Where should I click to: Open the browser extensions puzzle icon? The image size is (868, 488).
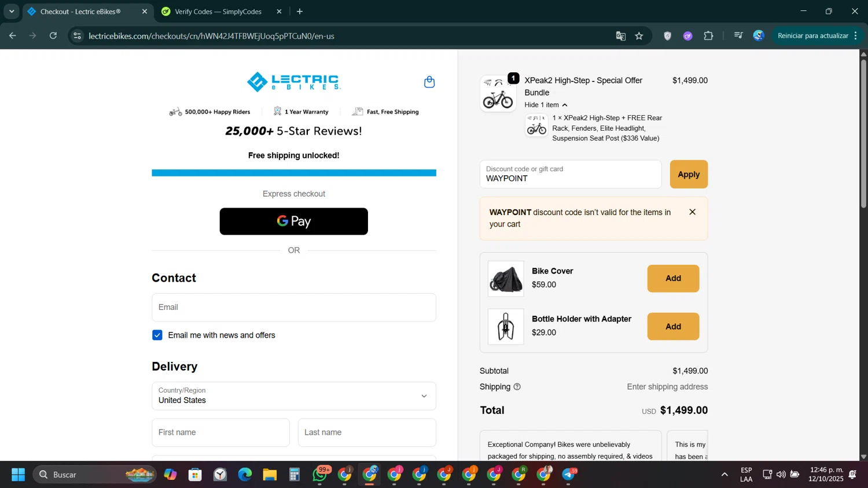point(708,36)
